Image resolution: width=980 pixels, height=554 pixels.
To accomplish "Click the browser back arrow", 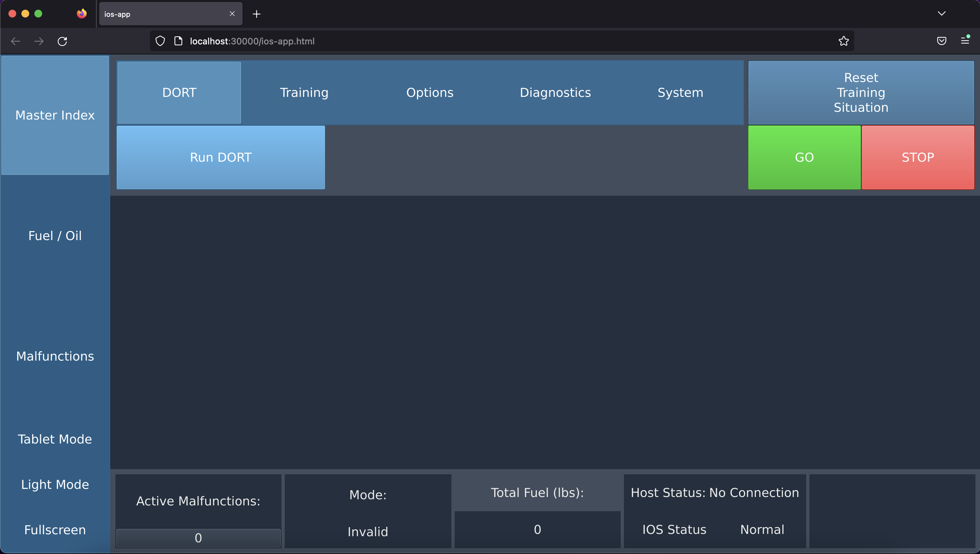I will click(16, 41).
